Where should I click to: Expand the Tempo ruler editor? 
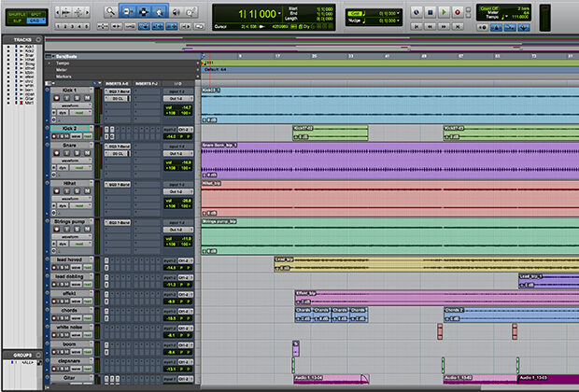coord(49,63)
